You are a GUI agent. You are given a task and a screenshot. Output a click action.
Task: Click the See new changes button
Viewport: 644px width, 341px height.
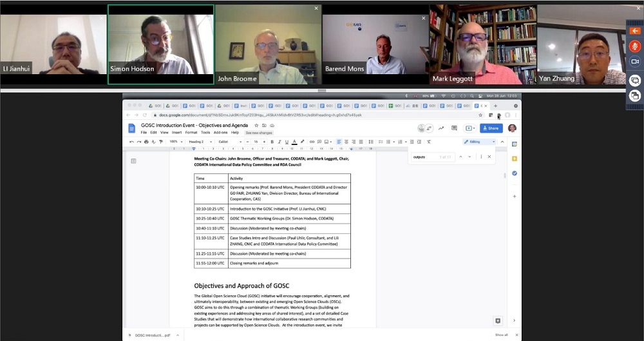pos(259,133)
